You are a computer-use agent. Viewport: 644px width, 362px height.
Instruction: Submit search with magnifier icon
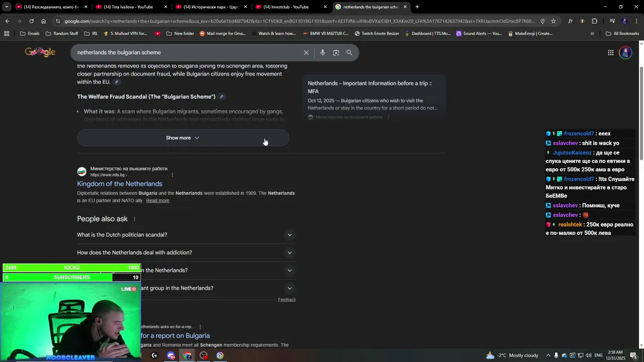coord(349,52)
